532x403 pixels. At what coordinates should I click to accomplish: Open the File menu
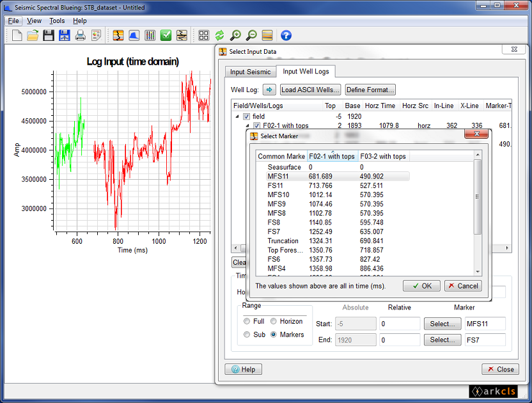13,20
